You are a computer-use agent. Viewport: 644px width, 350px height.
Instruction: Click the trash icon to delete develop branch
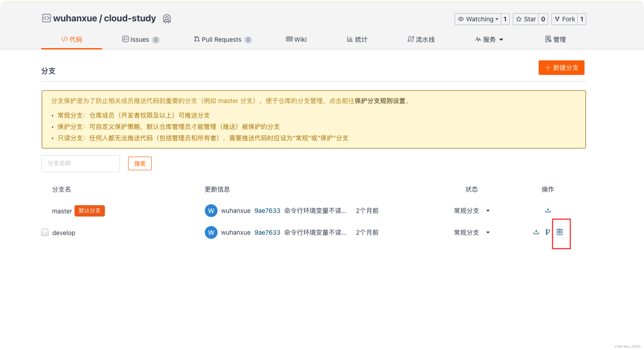(x=559, y=232)
